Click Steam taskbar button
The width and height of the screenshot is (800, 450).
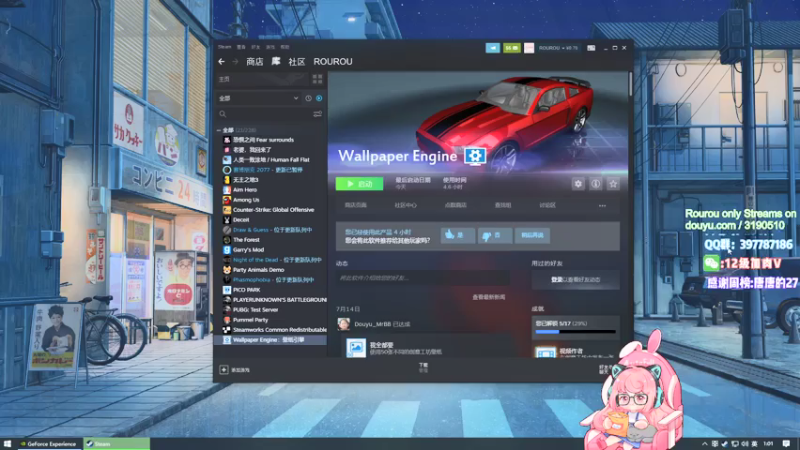point(116,444)
